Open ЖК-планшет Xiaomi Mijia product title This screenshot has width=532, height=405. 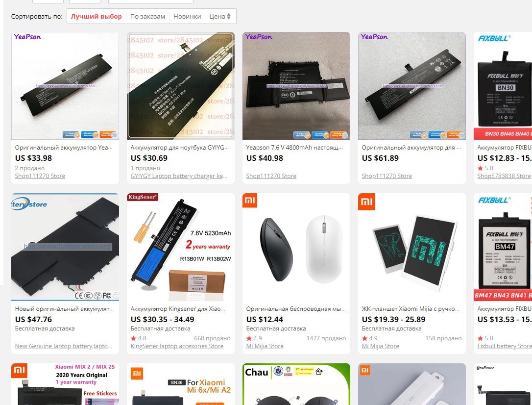(x=411, y=308)
